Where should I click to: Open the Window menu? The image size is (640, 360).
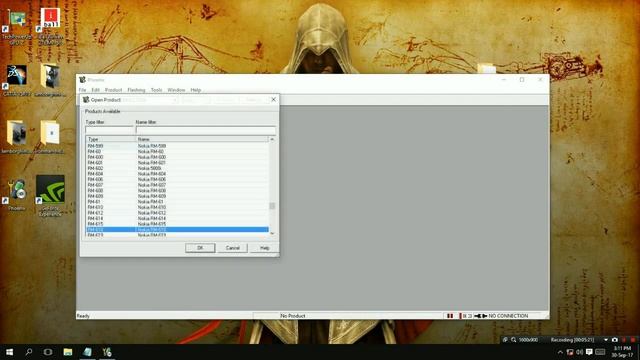[176, 90]
